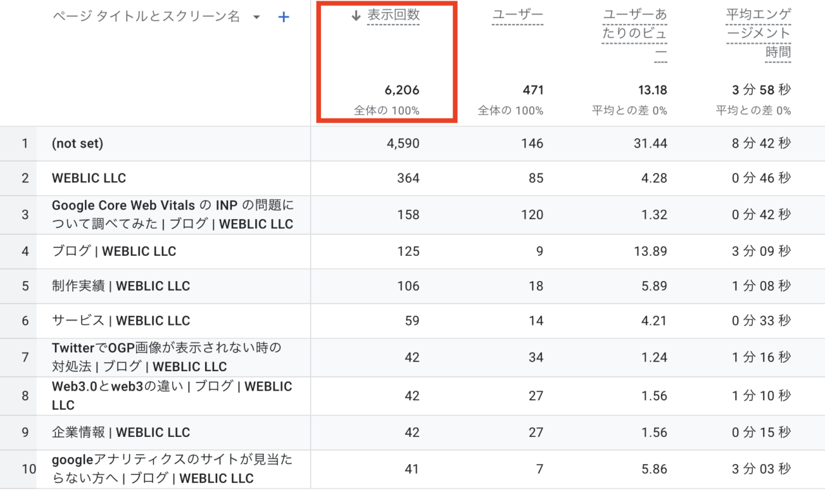Click views cell 106 in 制作実績 row
Screen dimensions: 825x504
pyautogui.click(x=408, y=286)
